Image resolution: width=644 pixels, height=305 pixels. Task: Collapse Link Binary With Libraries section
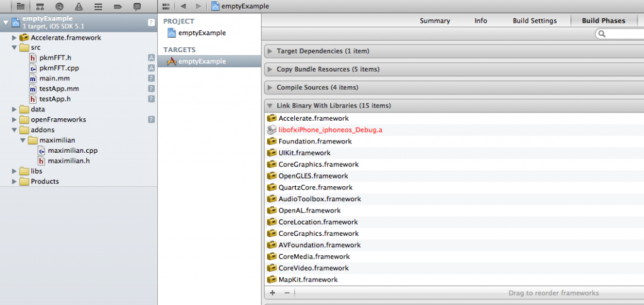pos(270,106)
